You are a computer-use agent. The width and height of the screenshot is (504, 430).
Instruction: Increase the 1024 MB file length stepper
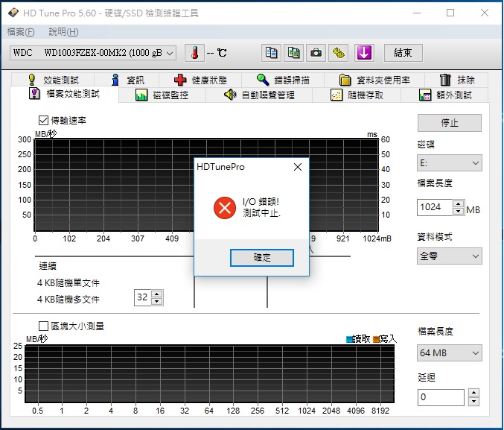click(x=458, y=203)
